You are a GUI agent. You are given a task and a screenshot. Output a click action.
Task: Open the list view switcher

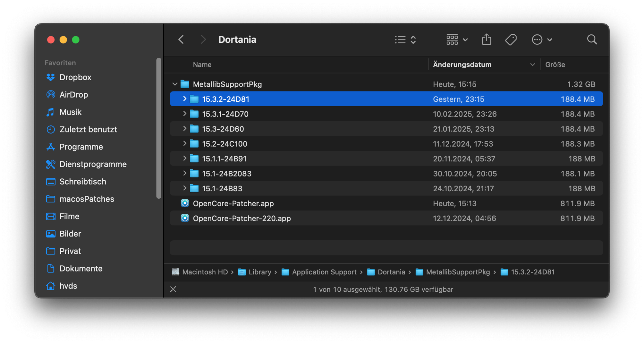coord(405,40)
